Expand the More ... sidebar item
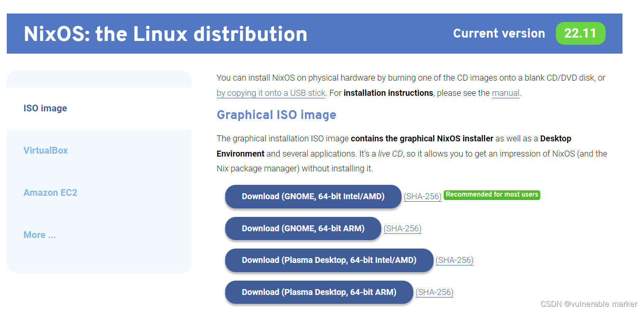644x311 pixels. coord(40,235)
